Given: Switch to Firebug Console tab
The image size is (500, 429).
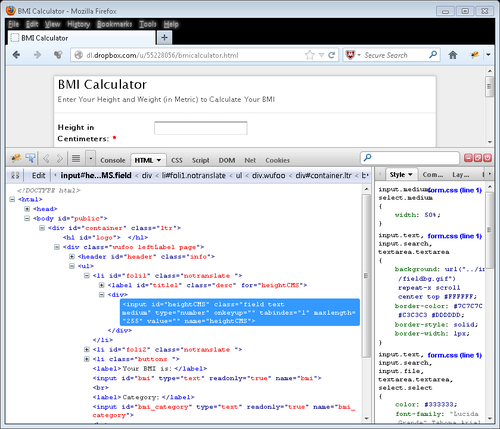Looking at the screenshot, I should [113, 160].
